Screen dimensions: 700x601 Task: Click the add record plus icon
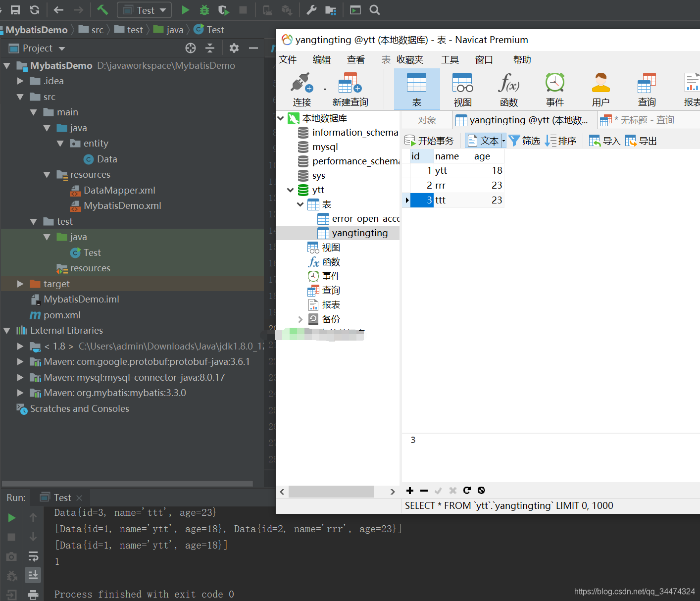pos(410,491)
